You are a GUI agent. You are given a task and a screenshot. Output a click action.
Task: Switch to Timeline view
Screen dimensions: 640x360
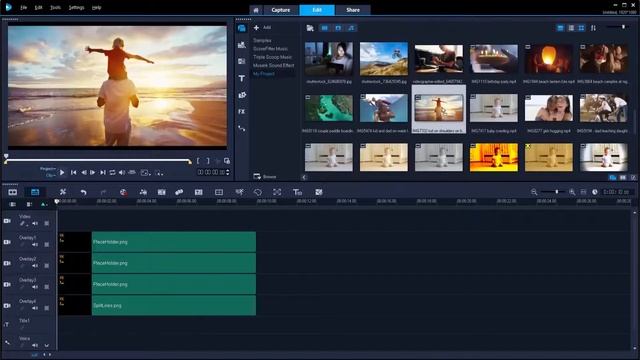point(35,192)
